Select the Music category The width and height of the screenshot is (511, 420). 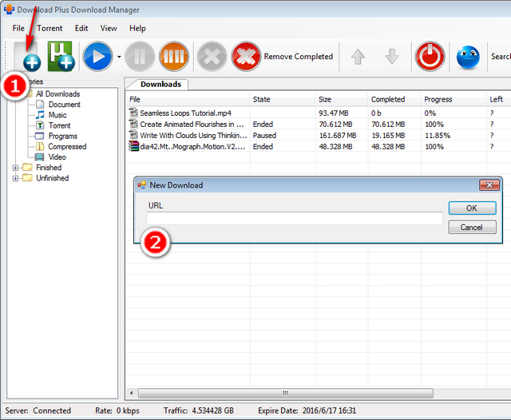[57, 115]
